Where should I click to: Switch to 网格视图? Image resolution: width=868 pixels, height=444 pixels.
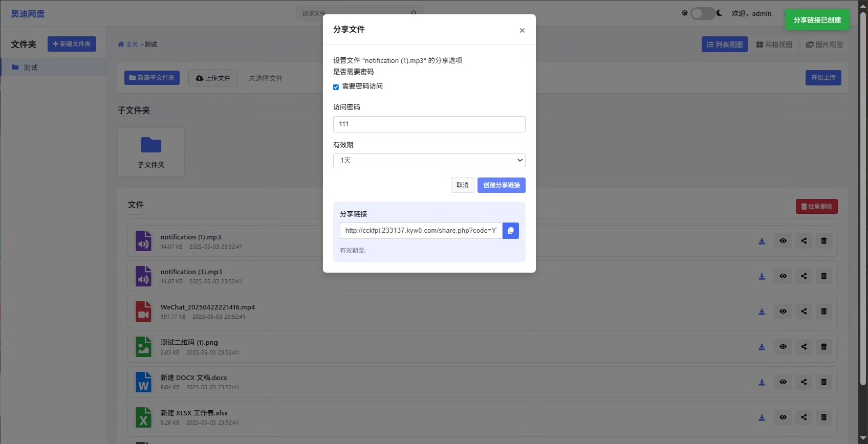[774, 45]
